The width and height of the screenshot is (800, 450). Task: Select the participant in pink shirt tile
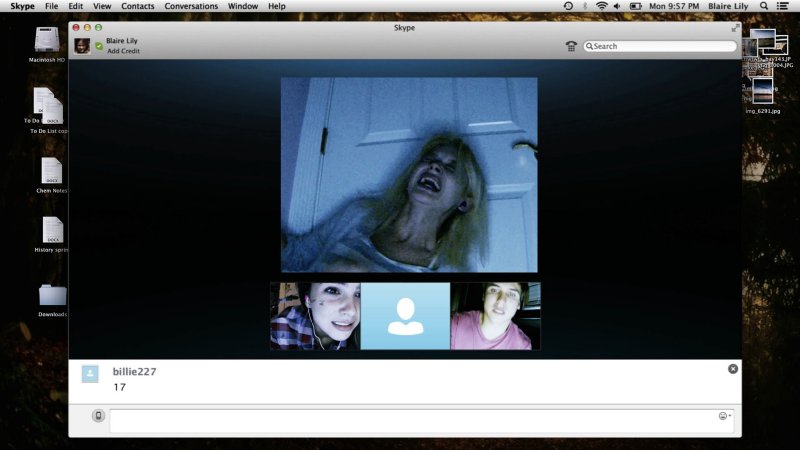495,316
